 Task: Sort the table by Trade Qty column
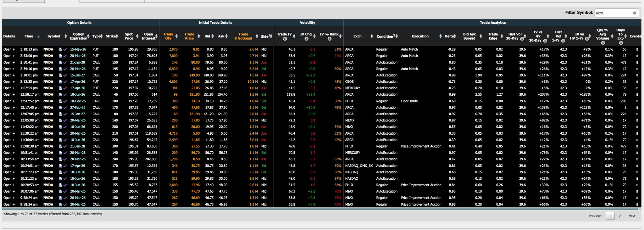pyautogui.click(x=168, y=36)
